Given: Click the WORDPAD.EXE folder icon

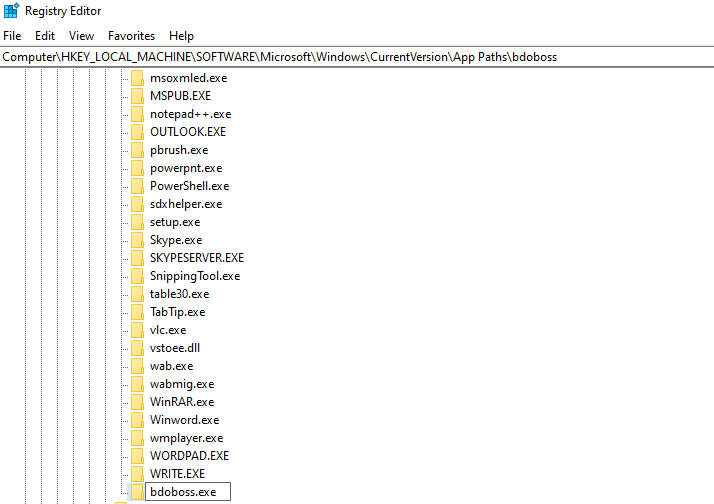Looking at the screenshot, I should coord(137,456).
